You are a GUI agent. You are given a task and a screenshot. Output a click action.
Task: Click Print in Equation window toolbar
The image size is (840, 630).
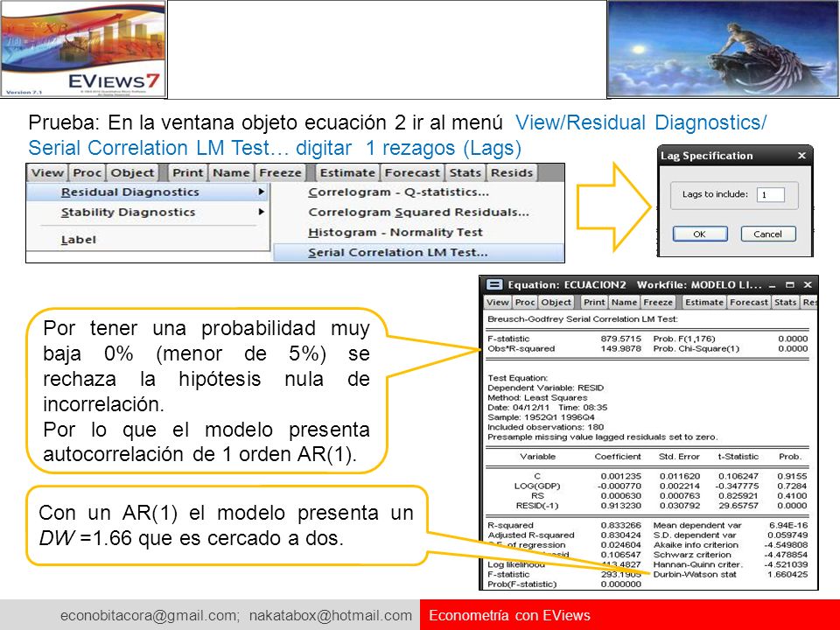(x=594, y=302)
